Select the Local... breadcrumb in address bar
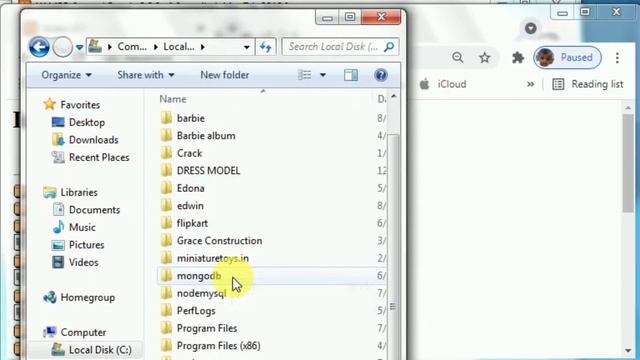The width and height of the screenshot is (640, 360). coord(179,47)
